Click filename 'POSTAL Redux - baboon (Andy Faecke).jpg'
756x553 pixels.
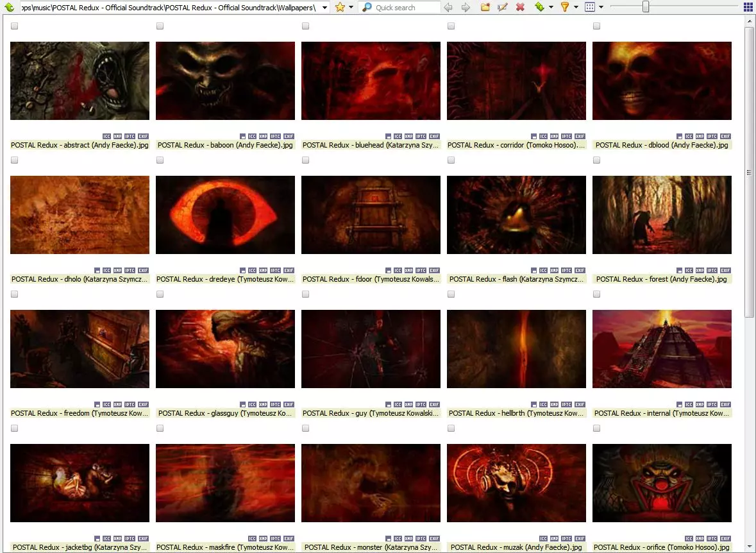click(x=225, y=145)
